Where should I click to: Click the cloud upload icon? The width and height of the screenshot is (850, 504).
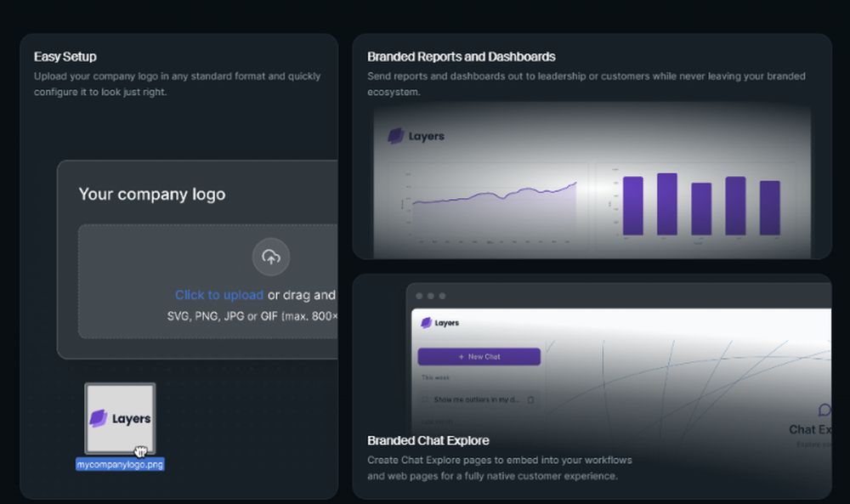pos(271,258)
